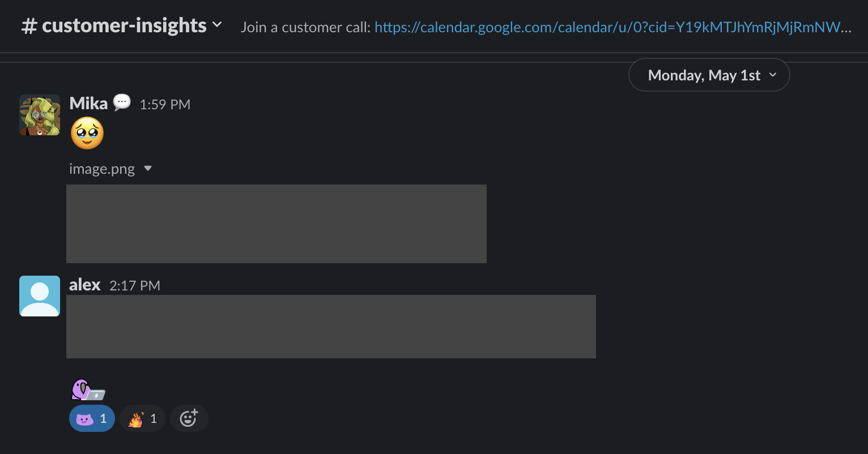Click the laptop parrot emoji
This screenshot has width=868, height=454.
click(88, 390)
